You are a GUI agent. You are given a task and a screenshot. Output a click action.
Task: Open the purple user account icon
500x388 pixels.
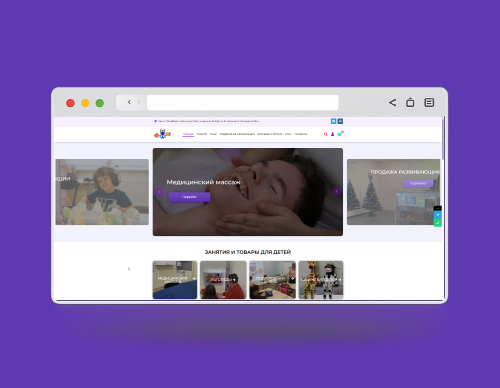click(x=332, y=134)
